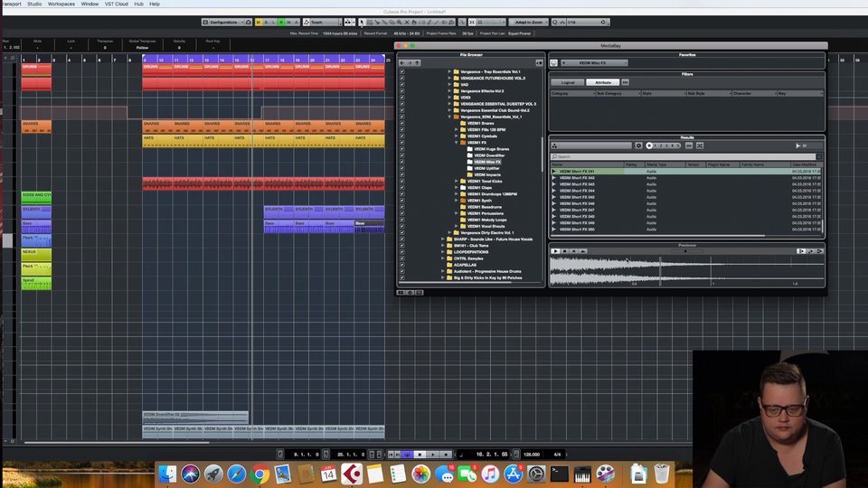Open the Adapt to Zoom dropdown
The width and height of the screenshot is (868, 488).
[x=529, y=22]
